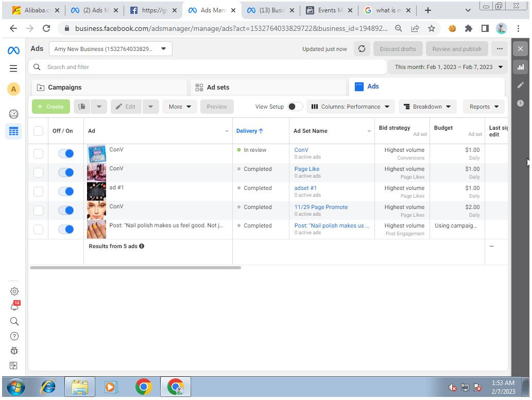Click the info icon beside Results from 5 ads
Image resolution: width=532 pixels, height=400 pixels.
(x=142, y=246)
